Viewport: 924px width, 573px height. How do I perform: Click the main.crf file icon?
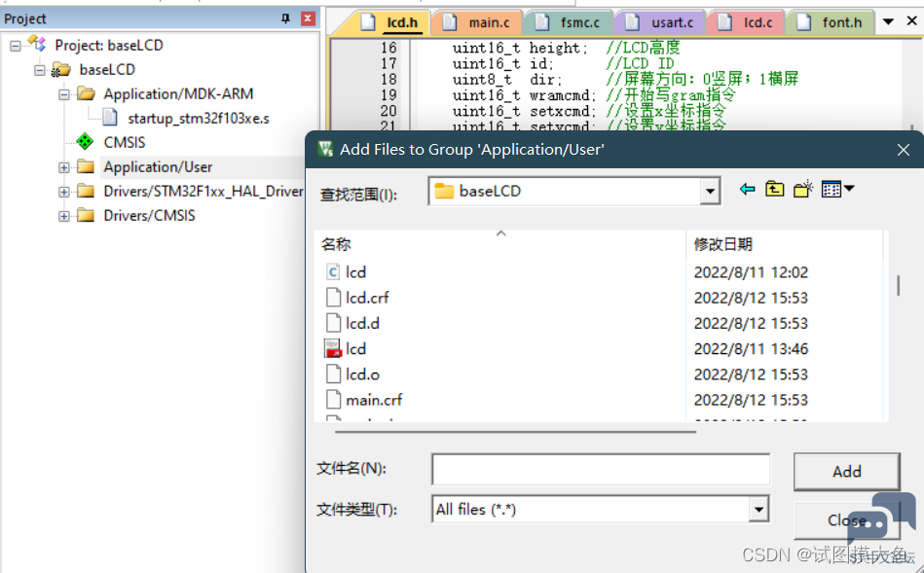tap(333, 400)
